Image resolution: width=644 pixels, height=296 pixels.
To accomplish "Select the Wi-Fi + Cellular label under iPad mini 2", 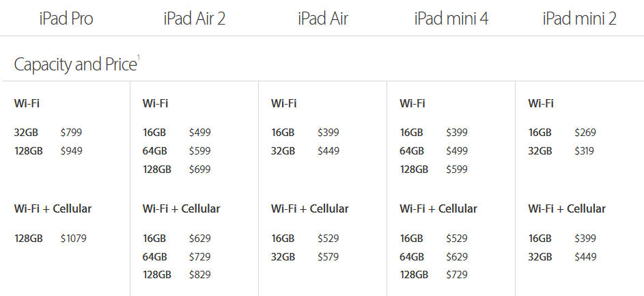I will pyautogui.click(x=567, y=208).
